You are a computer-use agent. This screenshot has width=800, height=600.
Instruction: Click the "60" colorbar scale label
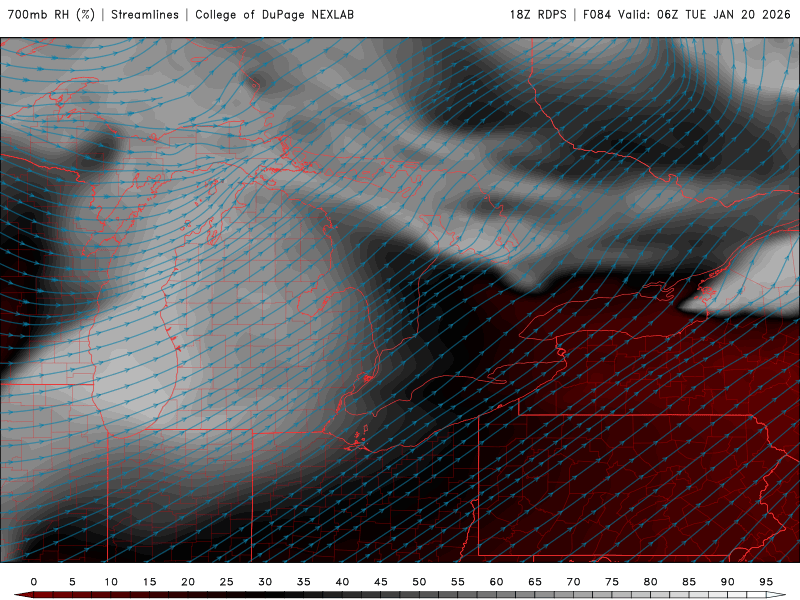coord(496,582)
